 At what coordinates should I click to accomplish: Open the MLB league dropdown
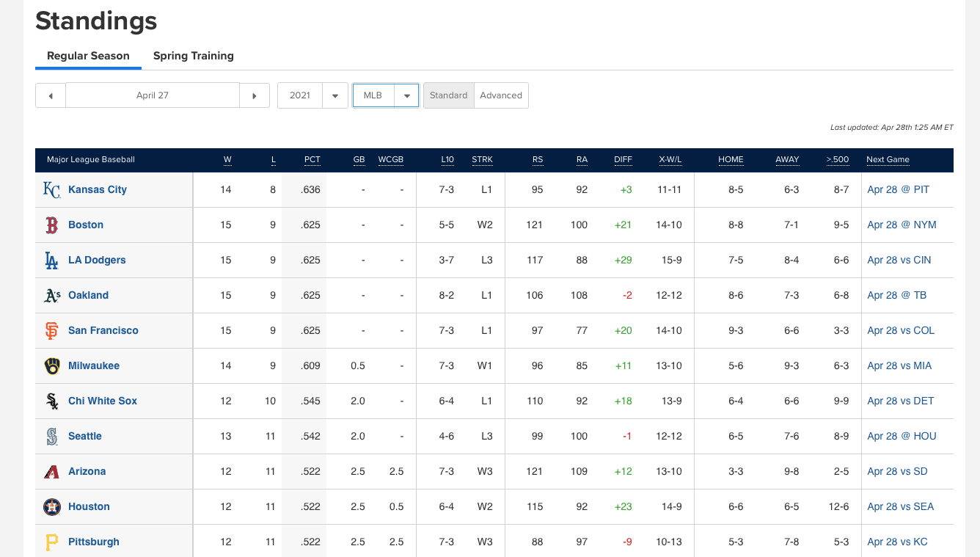[x=386, y=95]
